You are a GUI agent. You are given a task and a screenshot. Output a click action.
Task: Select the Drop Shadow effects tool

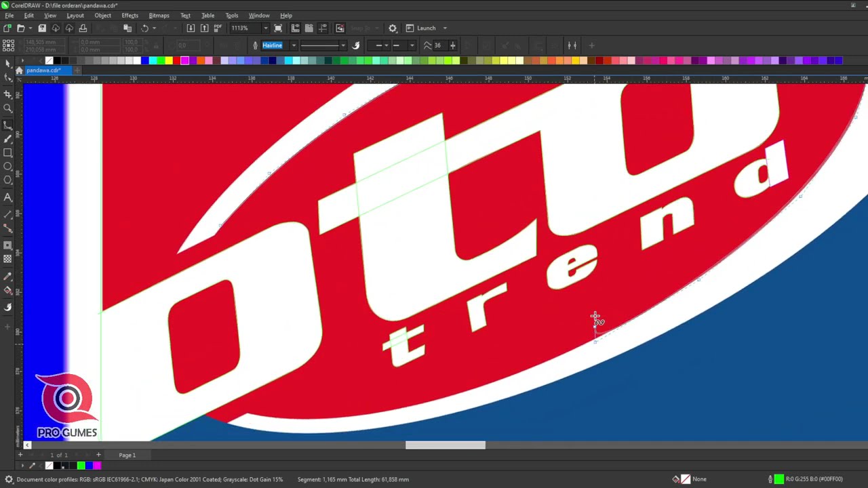7,245
